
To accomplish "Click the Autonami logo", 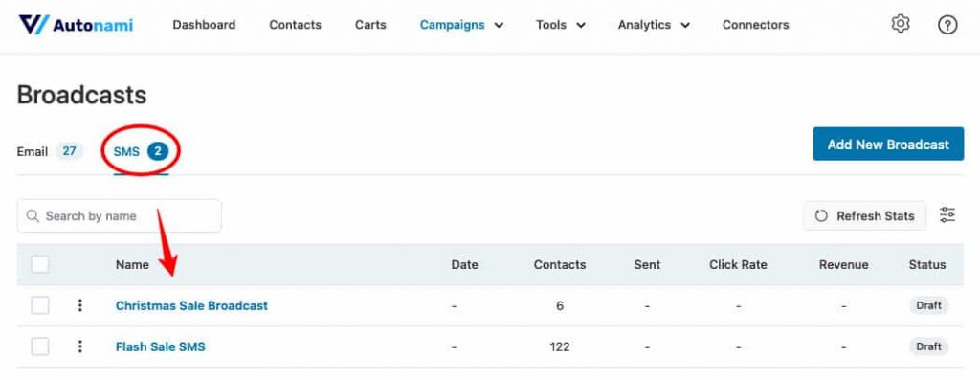I will (x=76, y=25).
